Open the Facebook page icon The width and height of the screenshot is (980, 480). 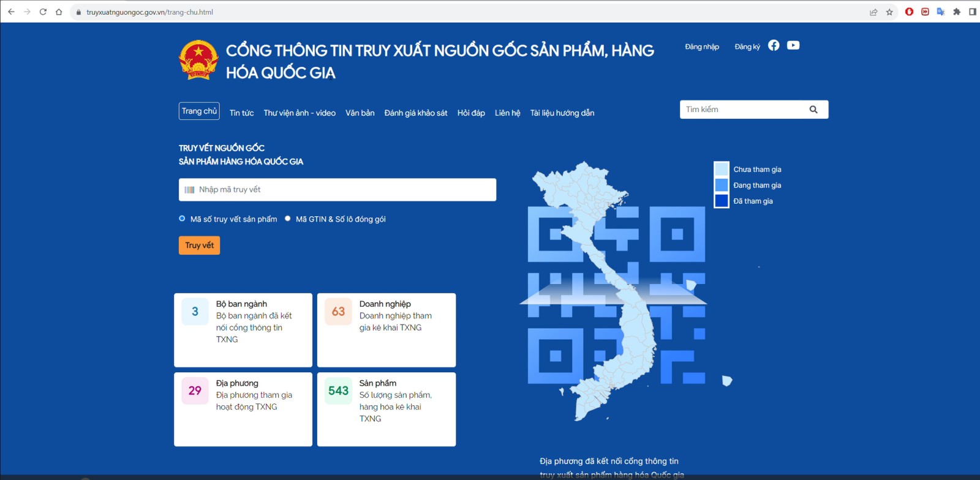click(x=774, y=45)
